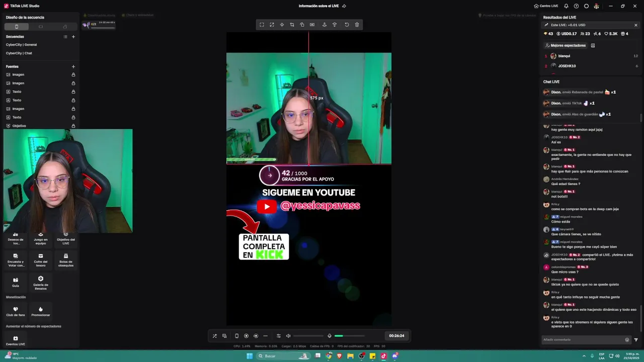Toggle lock on the second Texto source
Screen dimensions: 644x362
(x=73, y=101)
